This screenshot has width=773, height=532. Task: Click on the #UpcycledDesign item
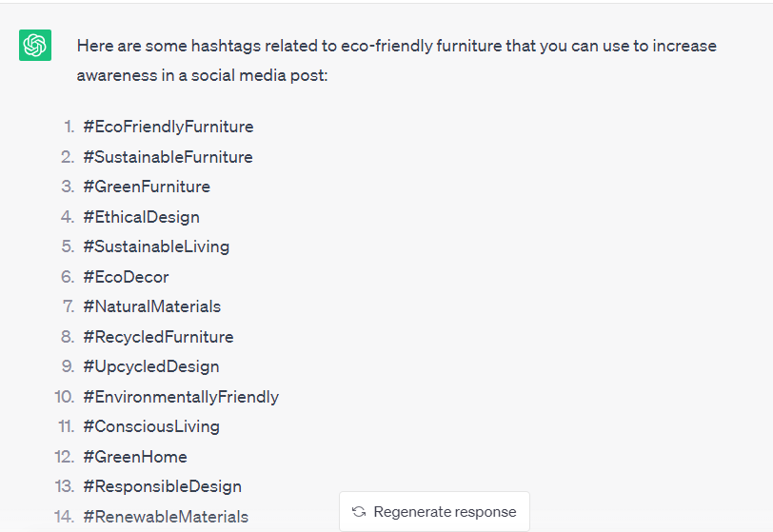pyautogui.click(x=150, y=366)
